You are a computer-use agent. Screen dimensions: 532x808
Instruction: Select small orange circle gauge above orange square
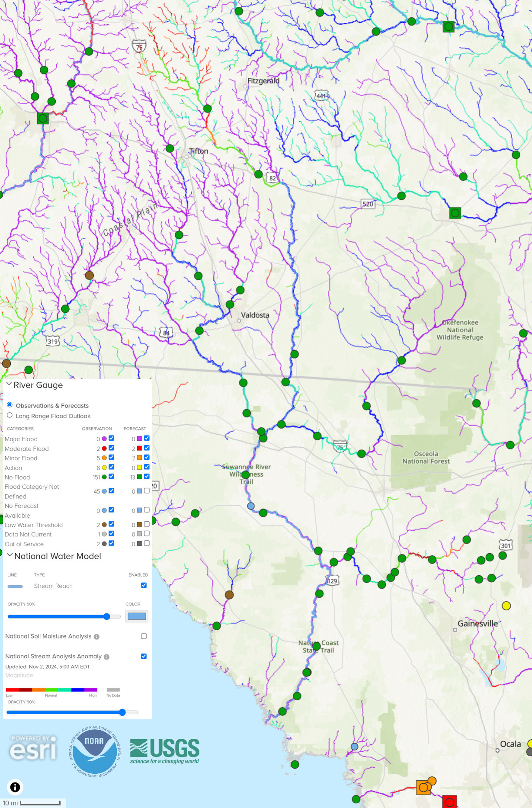(x=432, y=781)
